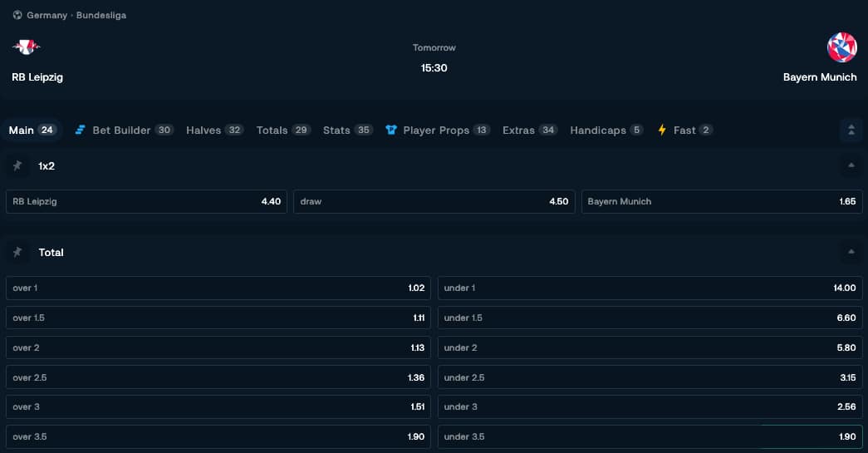The height and width of the screenshot is (453, 868).
Task: Open the Stats tab
Action: (x=348, y=130)
